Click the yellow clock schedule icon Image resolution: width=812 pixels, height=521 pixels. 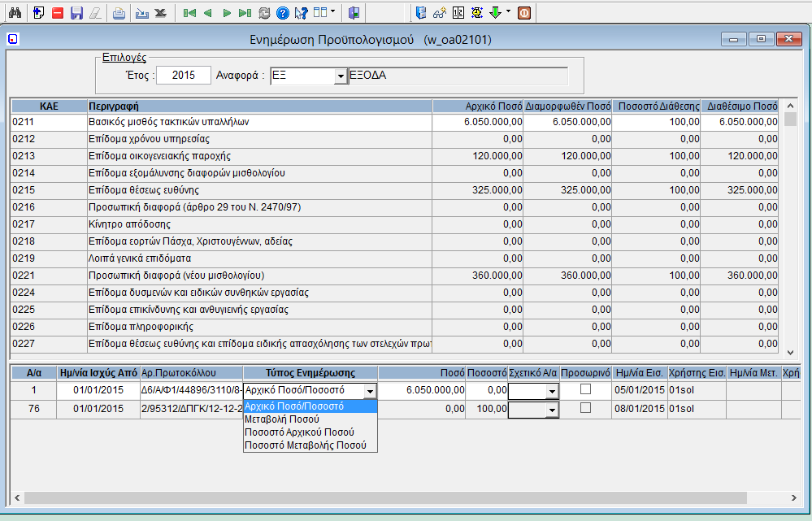pos(477,13)
